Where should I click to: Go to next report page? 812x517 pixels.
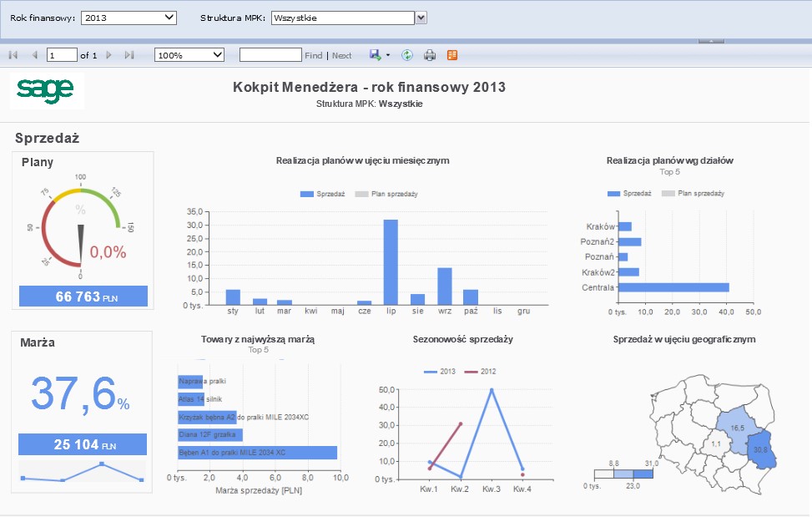click(108, 55)
